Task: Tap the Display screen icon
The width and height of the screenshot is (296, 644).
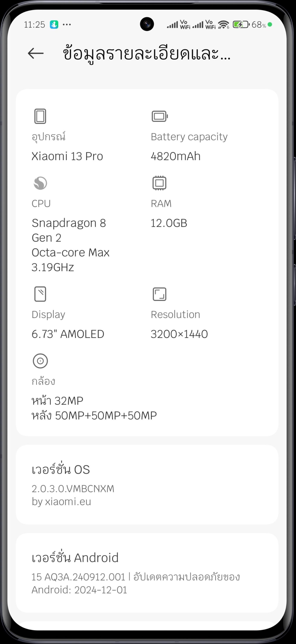Action: coord(40,294)
